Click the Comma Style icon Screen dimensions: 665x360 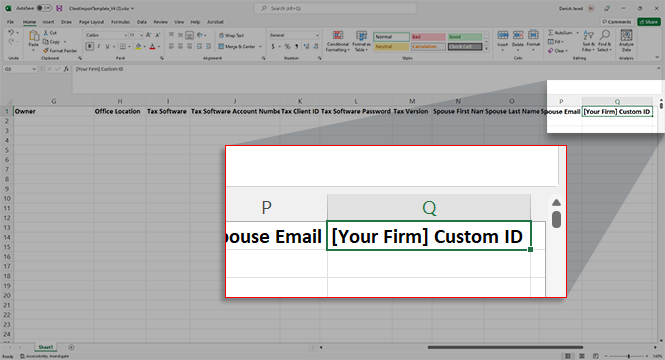[296, 46]
